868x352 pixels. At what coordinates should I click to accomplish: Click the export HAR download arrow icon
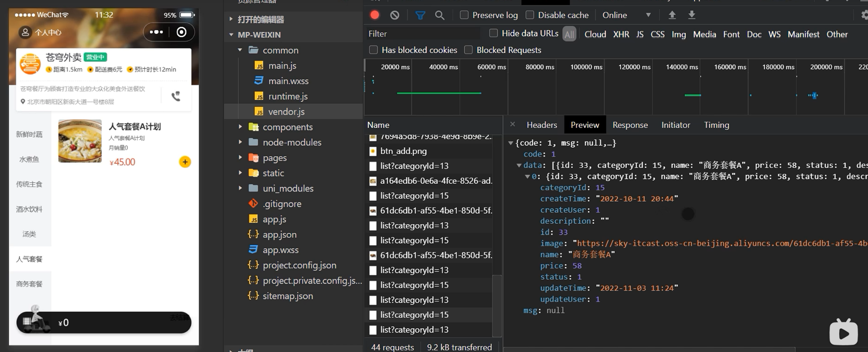692,15
